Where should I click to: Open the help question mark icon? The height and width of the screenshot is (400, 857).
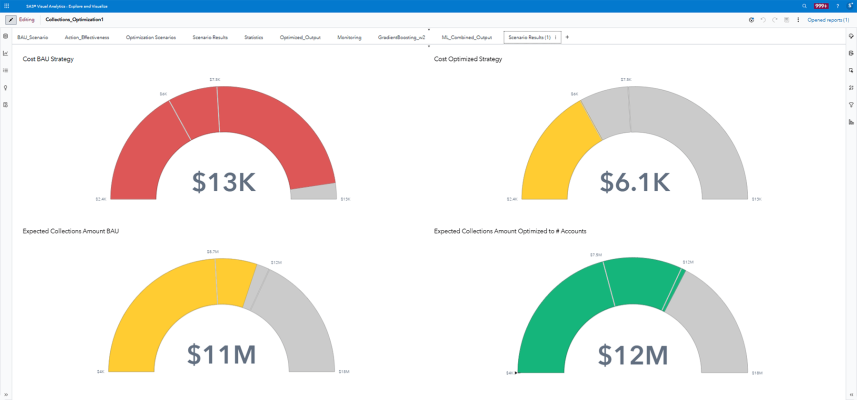(837, 6)
